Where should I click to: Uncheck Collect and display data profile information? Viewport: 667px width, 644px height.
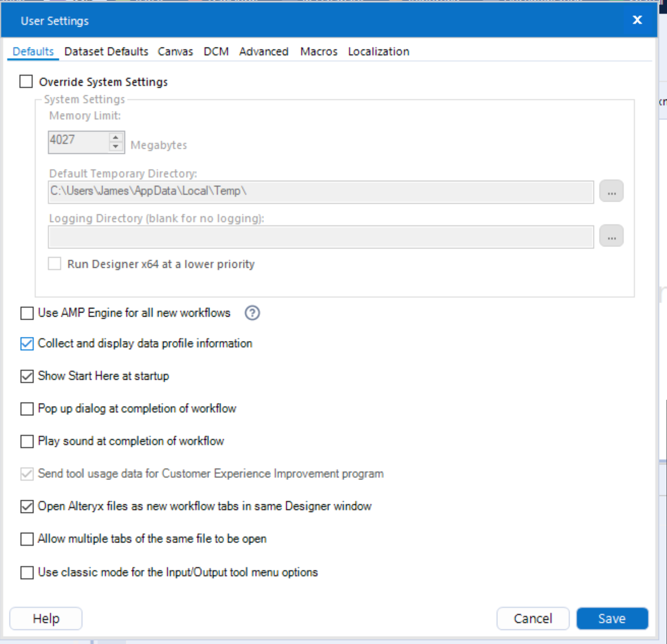click(27, 344)
